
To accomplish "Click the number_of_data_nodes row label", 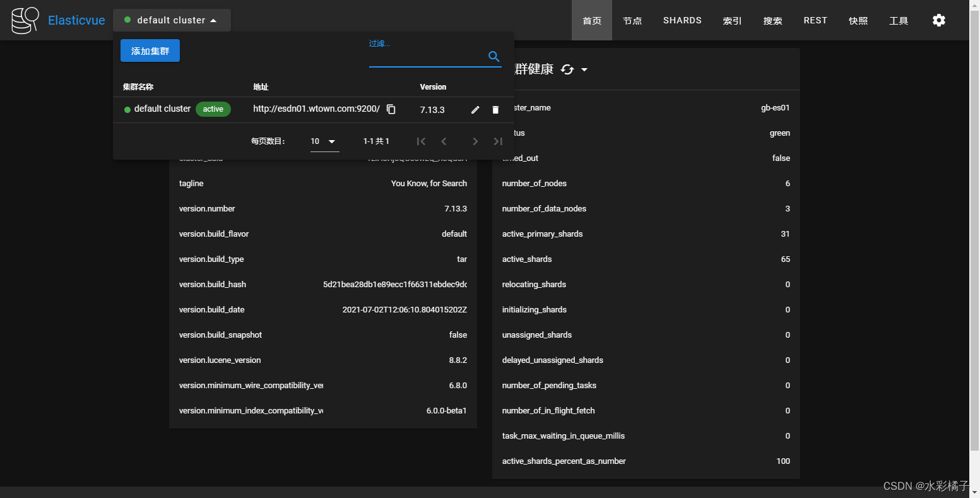I will point(544,208).
